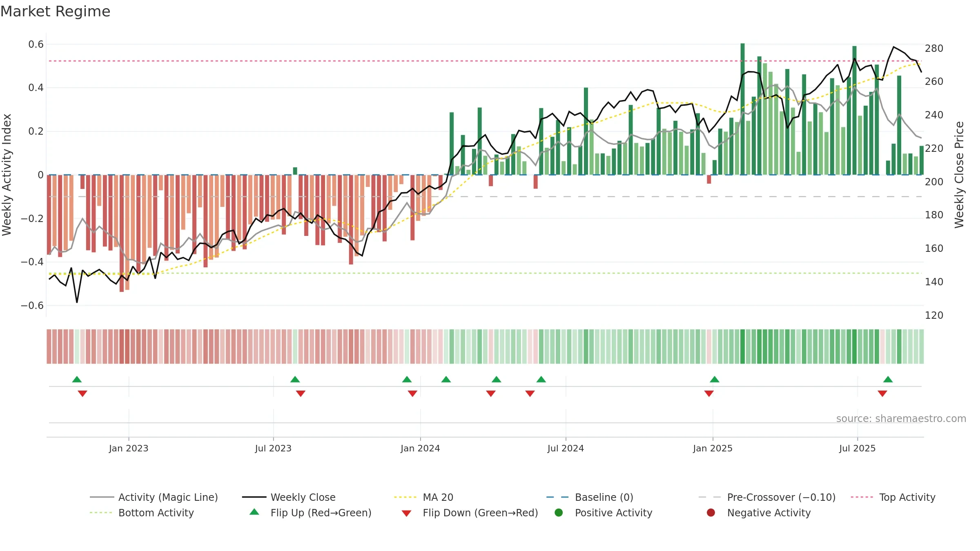Viewport: 980px width, 551px height.
Task: Click the source: sharemaestro.com text
Action: [x=901, y=419]
